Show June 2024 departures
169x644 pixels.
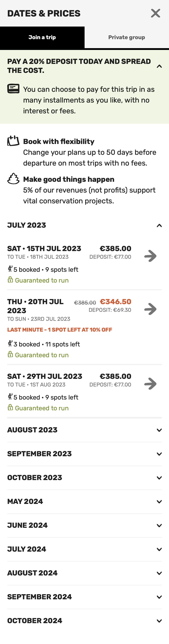click(159, 526)
